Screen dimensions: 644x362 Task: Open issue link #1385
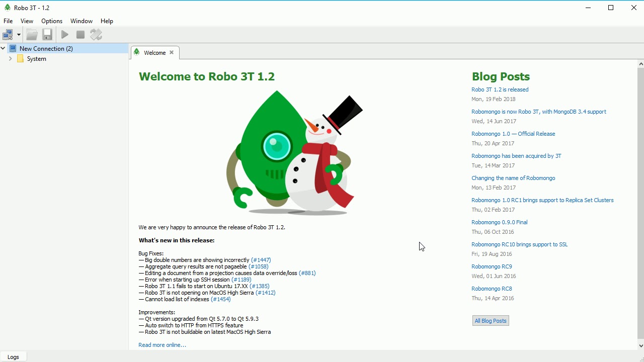click(260, 286)
